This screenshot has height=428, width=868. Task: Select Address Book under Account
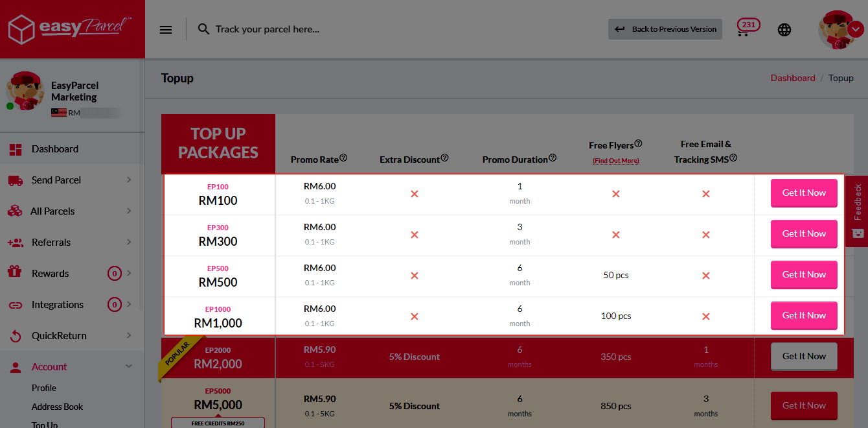[57, 407]
